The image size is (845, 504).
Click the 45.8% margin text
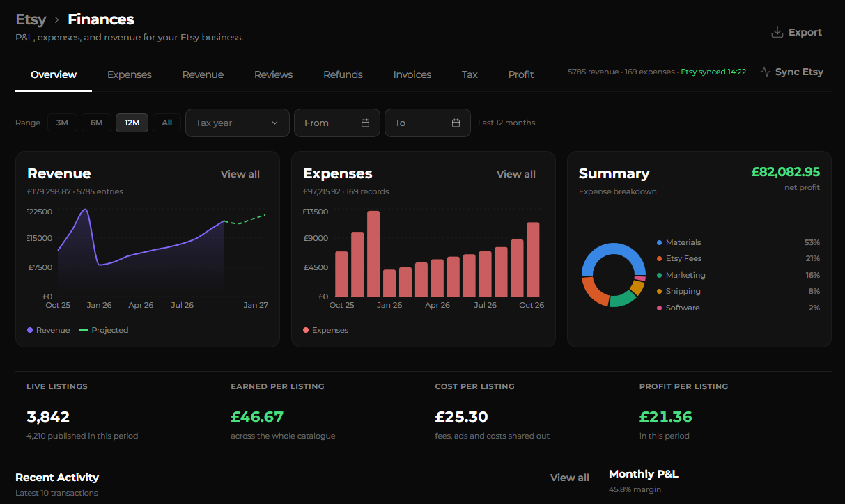pyautogui.click(x=635, y=489)
